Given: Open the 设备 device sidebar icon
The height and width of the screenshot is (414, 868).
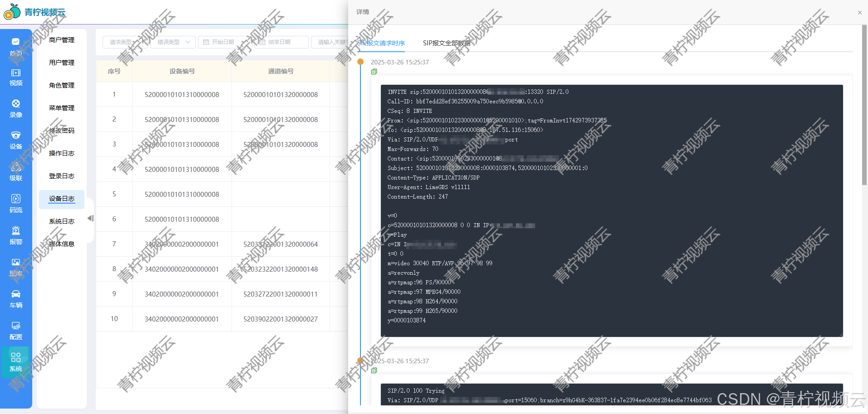Looking at the screenshot, I should click(x=16, y=141).
